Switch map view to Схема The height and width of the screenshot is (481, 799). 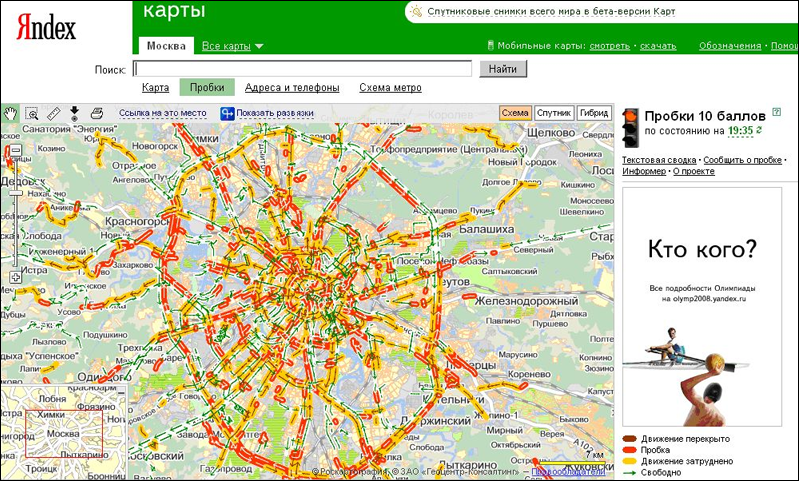(515, 113)
